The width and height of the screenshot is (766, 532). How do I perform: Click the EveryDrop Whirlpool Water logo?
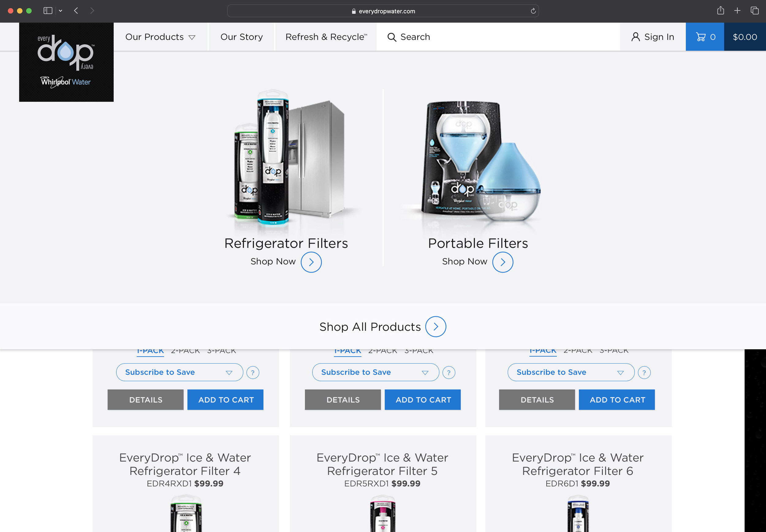pyautogui.click(x=66, y=62)
